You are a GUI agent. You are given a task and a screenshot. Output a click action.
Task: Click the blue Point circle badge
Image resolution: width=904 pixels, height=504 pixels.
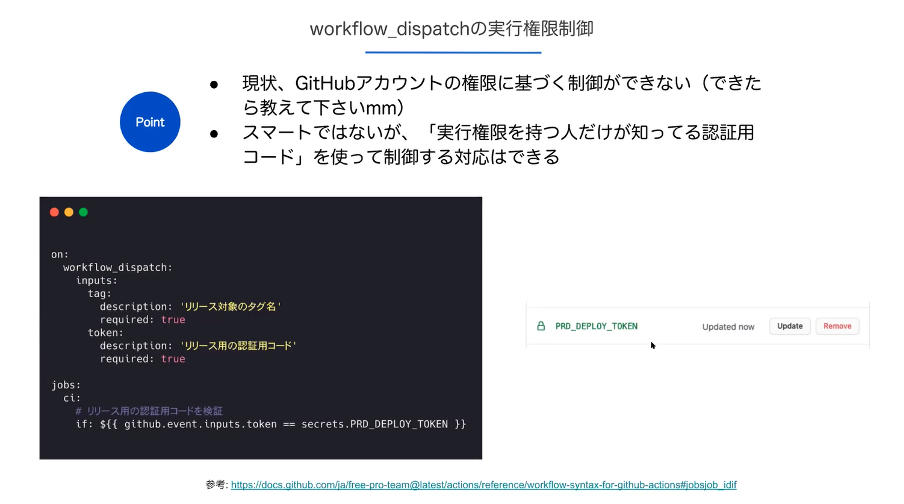[x=150, y=122]
